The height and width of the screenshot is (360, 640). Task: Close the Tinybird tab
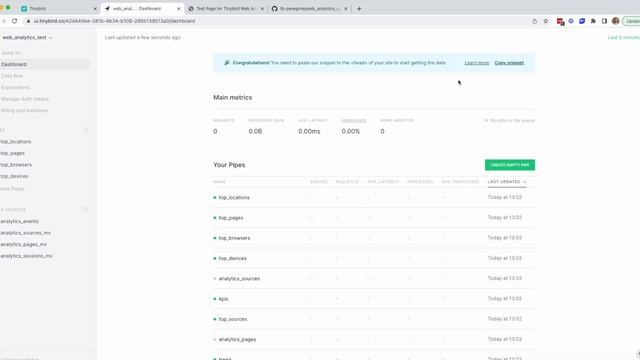[x=96, y=9]
